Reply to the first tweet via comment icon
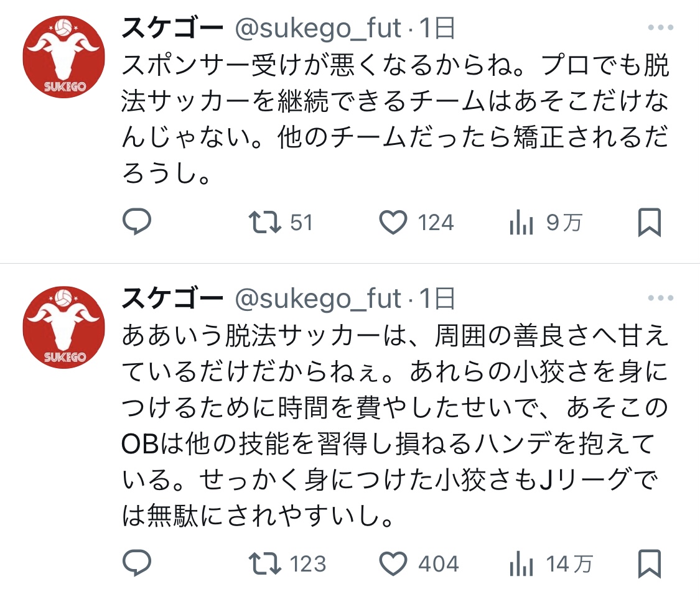The height and width of the screenshot is (602, 700). tap(137, 222)
